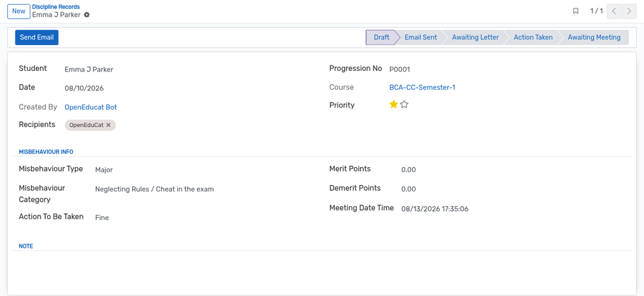The image size is (644, 296).
Task: Open BCA-CC-Semester-1 course link
Action: pyautogui.click(x=422, y=88)
